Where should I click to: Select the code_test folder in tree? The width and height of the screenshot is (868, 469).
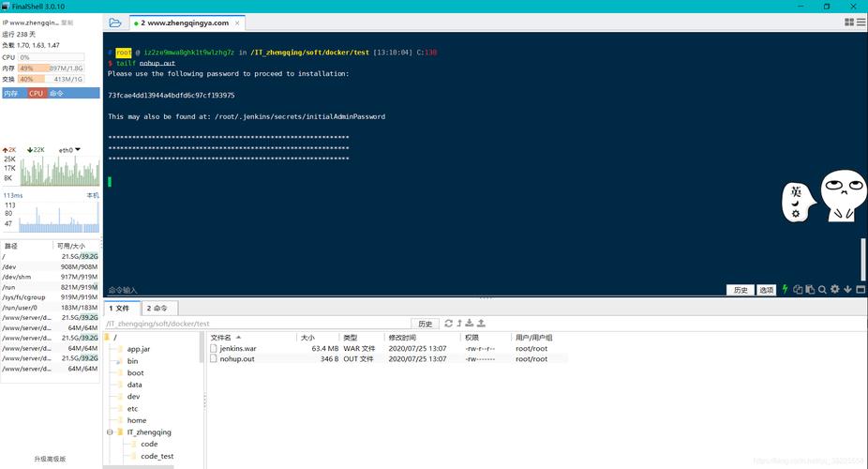[157, 456]
